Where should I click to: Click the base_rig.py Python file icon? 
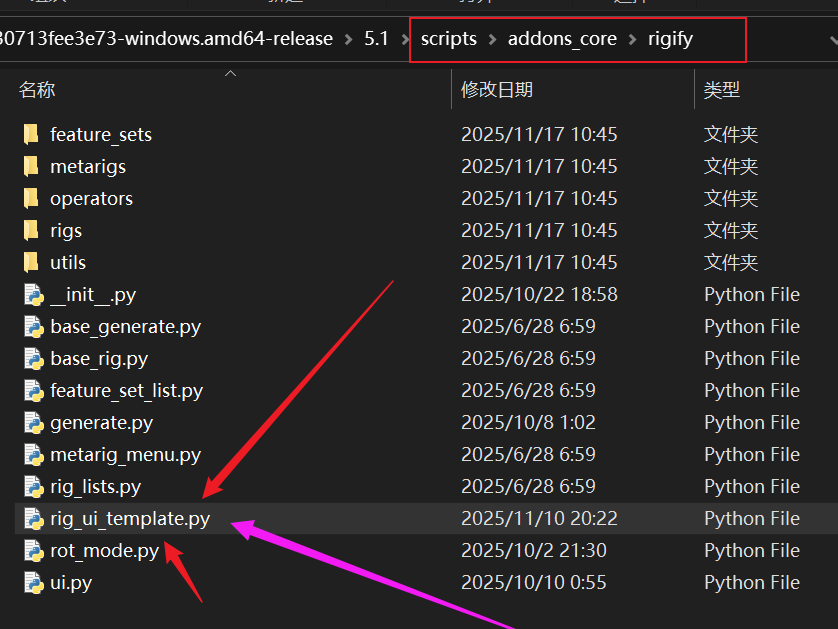[34, 359]
